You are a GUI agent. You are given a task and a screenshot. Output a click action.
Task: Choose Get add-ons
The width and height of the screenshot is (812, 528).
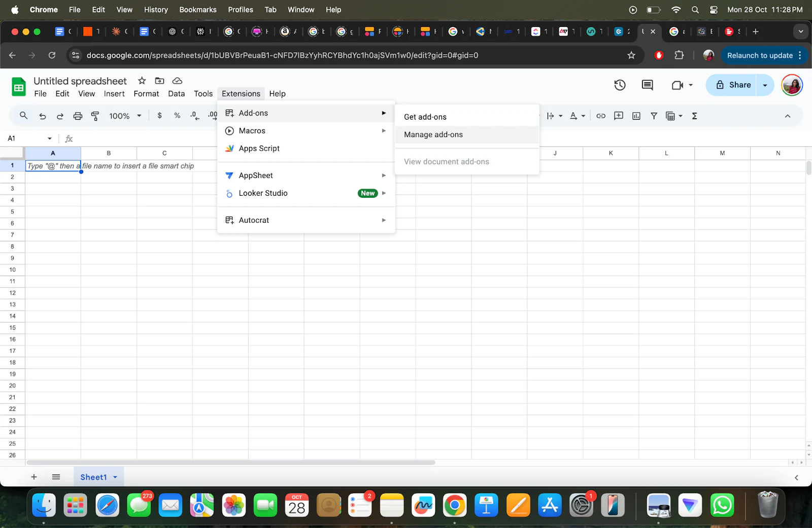coord(466,117)
